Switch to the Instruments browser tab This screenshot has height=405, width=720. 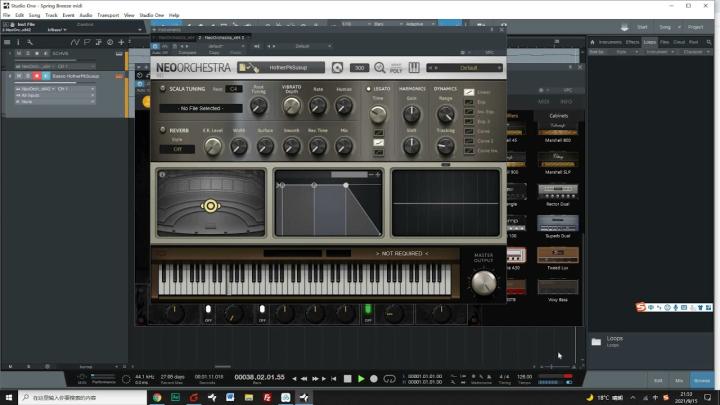click(610, 42)
